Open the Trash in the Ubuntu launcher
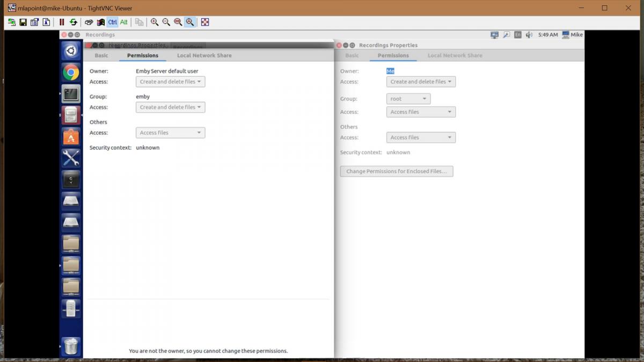644x362 pixels. coord(71,346)
